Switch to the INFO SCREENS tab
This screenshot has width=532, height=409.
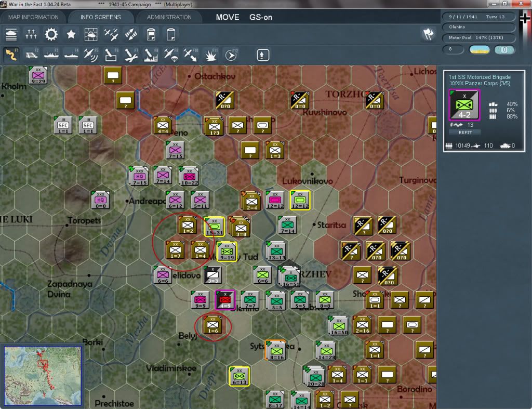tap(100, 17)
